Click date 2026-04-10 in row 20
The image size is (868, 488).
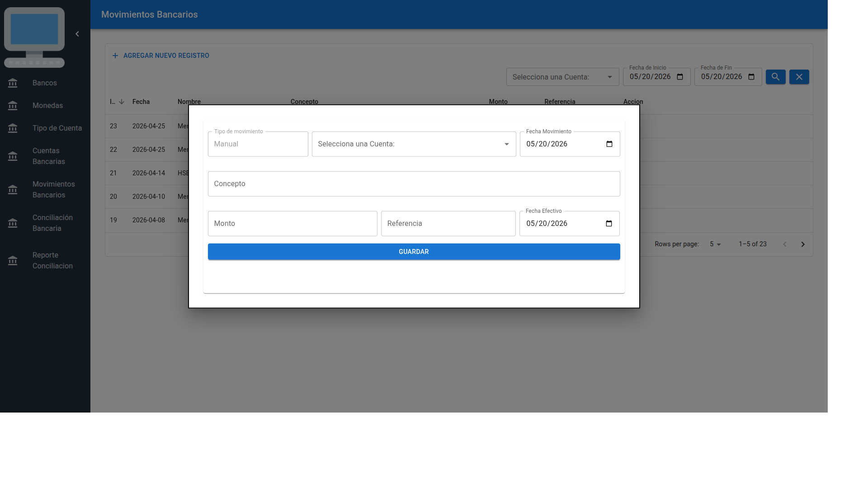point(149,197)
